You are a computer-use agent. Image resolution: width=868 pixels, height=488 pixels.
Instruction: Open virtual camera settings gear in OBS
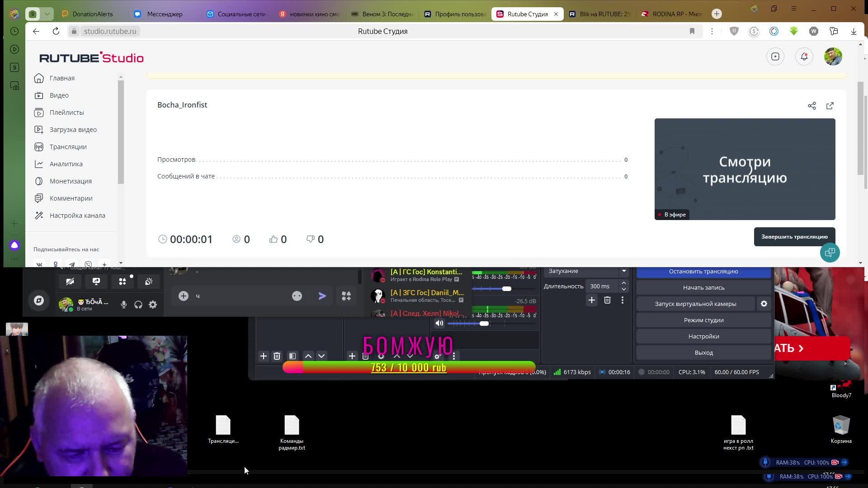coord(764,304)
